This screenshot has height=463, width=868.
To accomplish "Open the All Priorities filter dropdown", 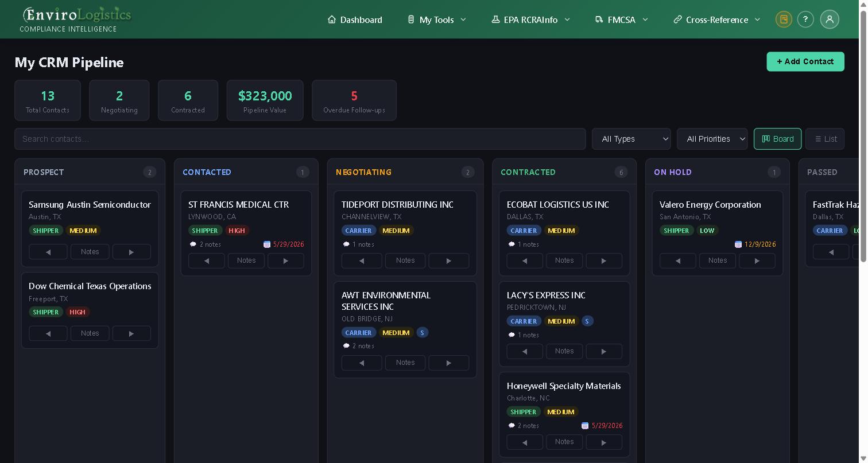I will tap(712, 139).
